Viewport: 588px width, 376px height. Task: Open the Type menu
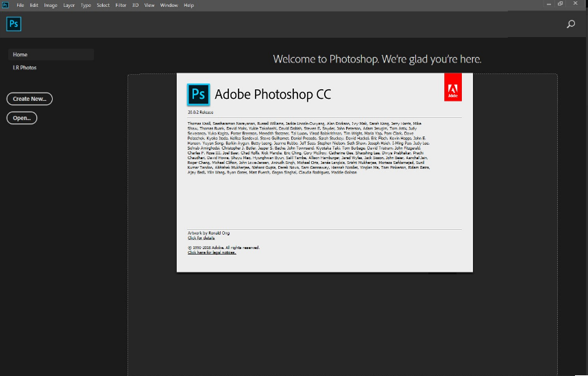[x=86, y=5]
